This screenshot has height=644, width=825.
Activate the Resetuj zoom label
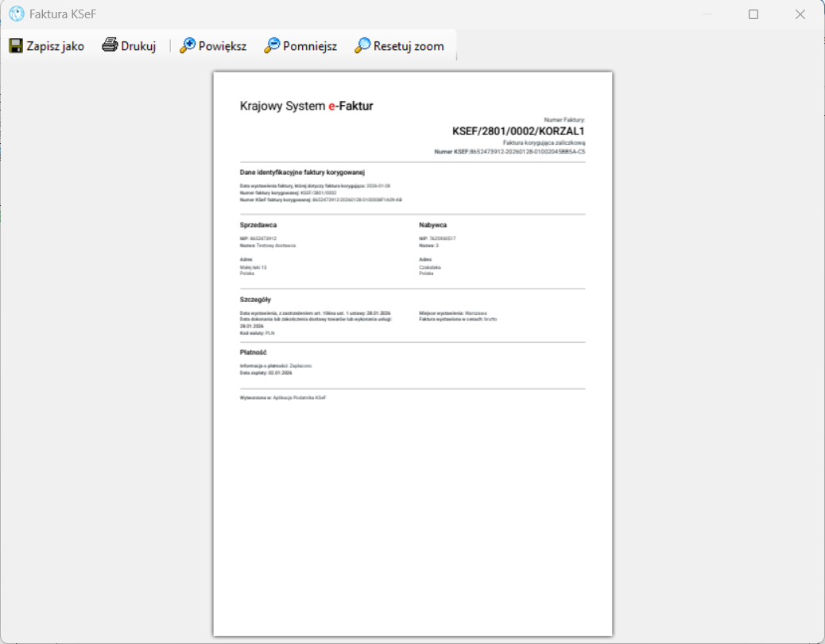point(409,46)
